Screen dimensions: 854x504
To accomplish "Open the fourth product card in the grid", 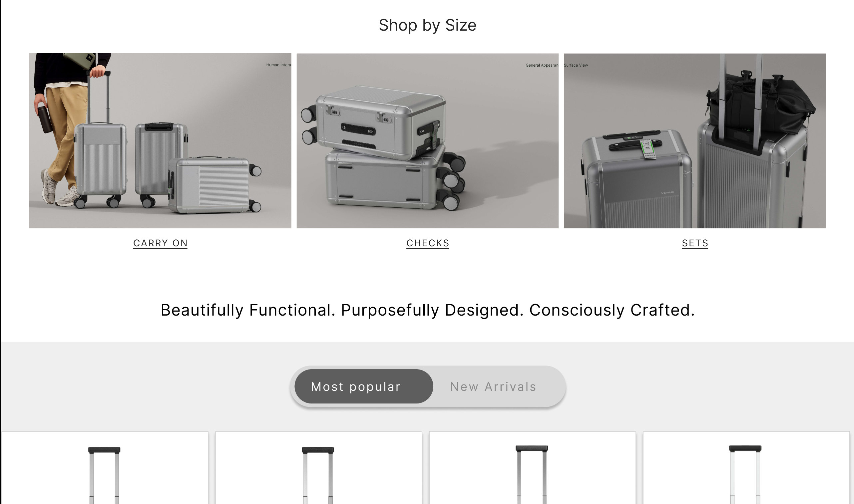I will coord(746,468).
